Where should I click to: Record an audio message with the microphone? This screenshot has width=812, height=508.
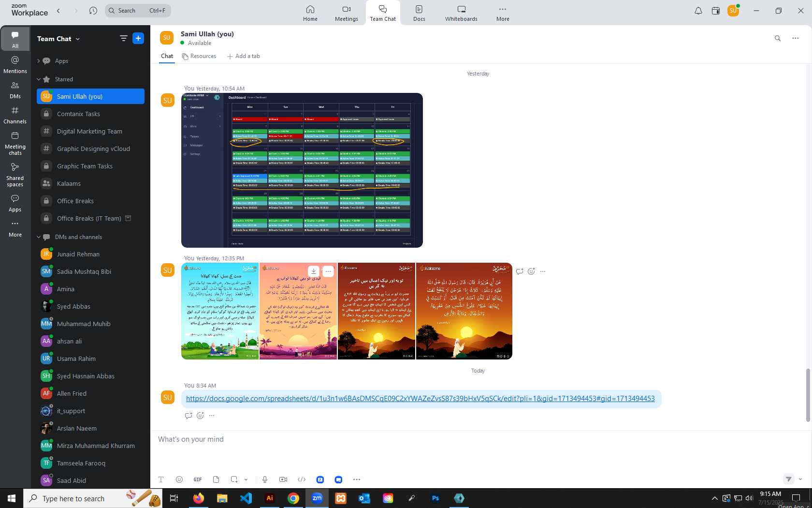pos(265,479)
